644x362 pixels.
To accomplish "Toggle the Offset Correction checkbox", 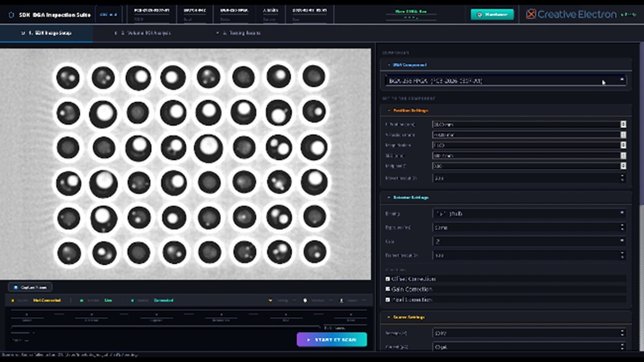I will 388,279.
